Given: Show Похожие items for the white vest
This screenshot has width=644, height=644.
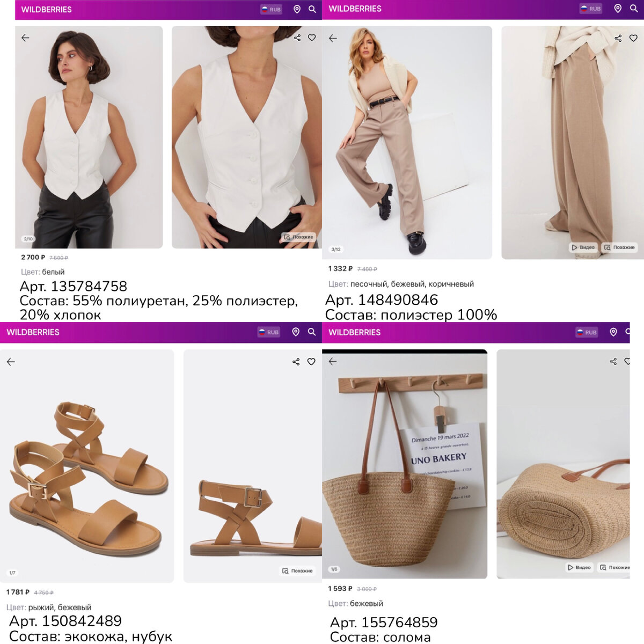Looking at the screenshot, I should coord(298,237).
